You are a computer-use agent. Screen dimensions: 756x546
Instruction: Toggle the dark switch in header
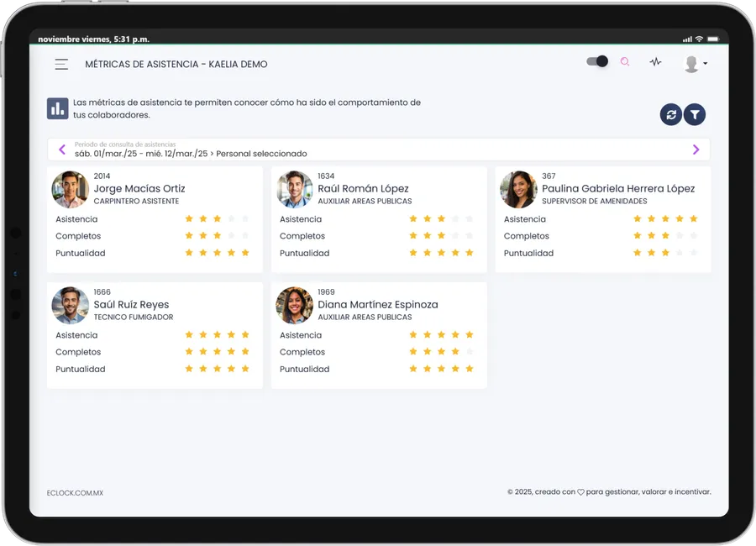tap(597, 61)
